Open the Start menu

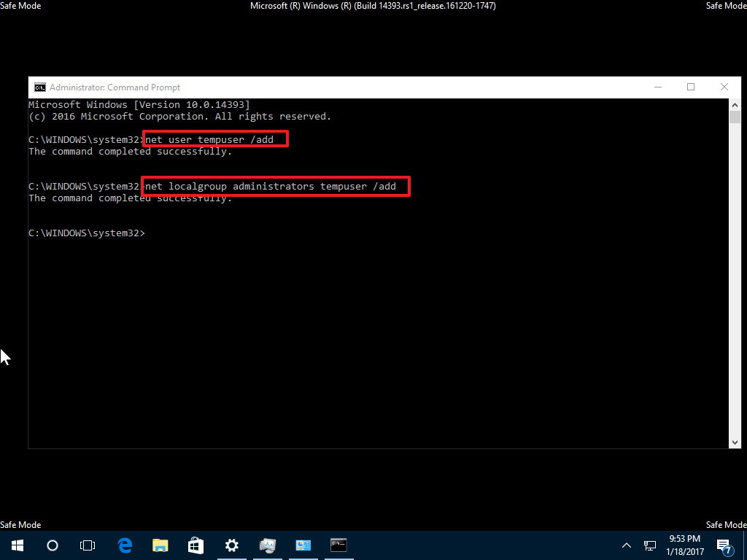pyautogui.click(x=16, y=545)
